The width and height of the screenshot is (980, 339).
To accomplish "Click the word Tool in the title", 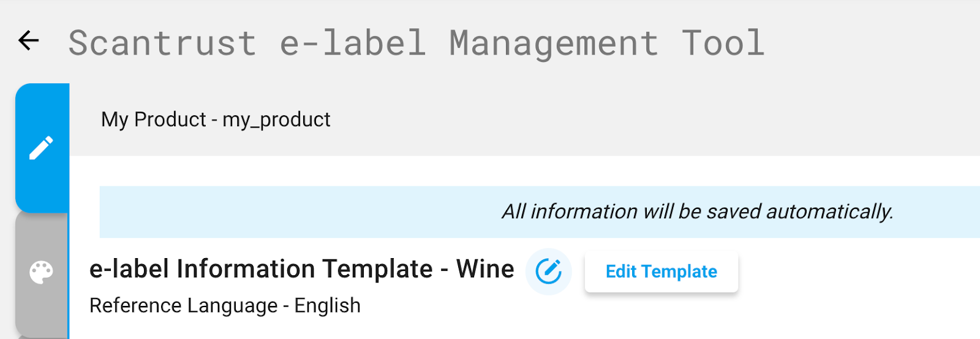I will 723,43.
